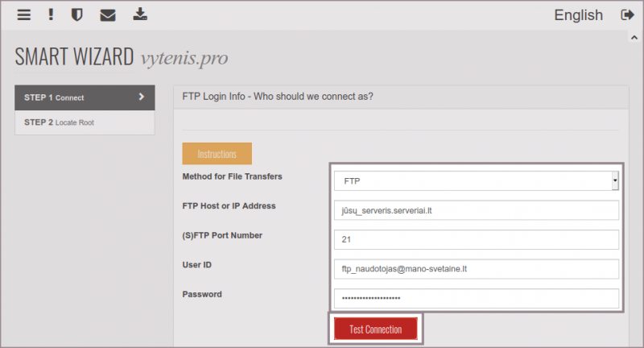Click the scrollbar up arrow
This screenshot has height=348, width=644.
[x=634, y=37]
